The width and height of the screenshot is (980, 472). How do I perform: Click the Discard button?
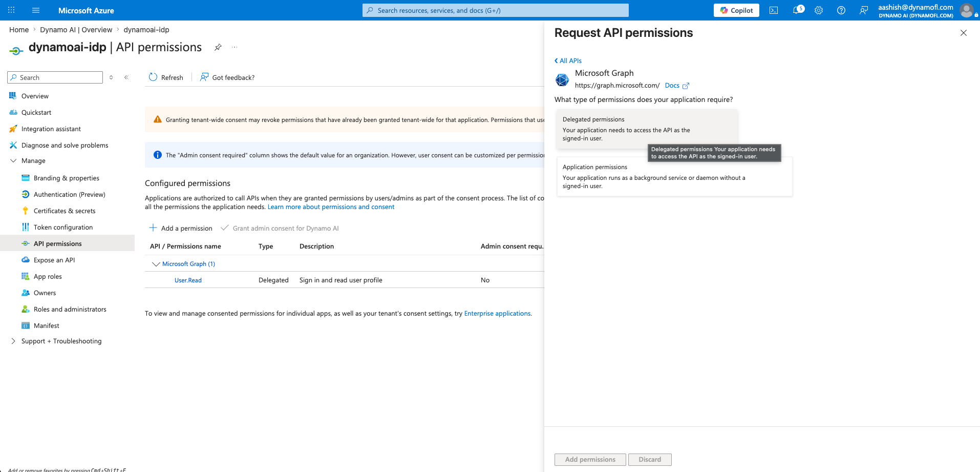tap(650, 460)
